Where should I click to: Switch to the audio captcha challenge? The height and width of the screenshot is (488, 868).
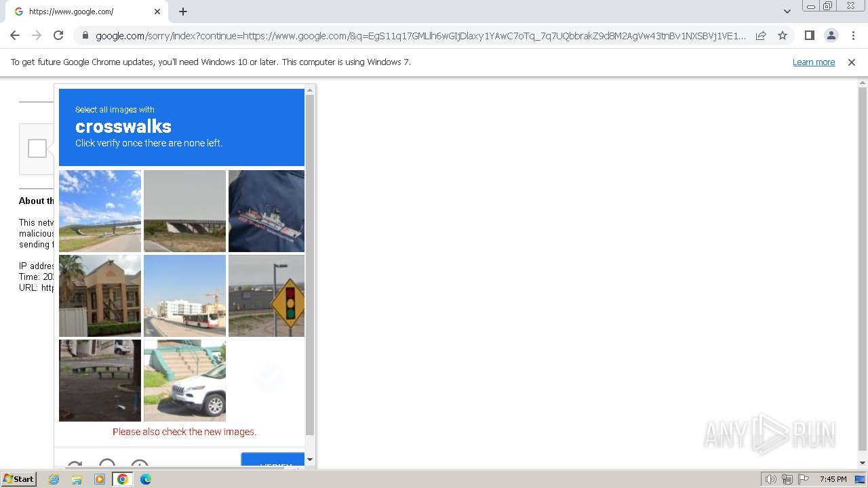107,464
